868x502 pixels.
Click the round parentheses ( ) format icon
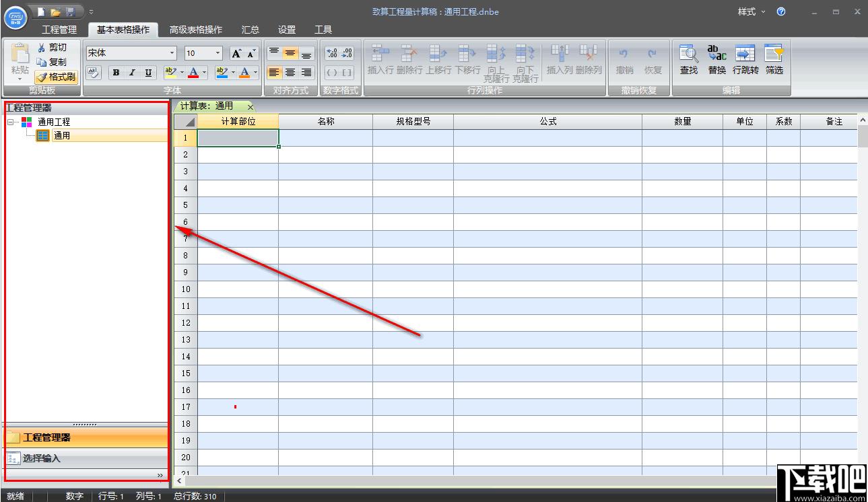pyautogui.click(x=331, y=73)
